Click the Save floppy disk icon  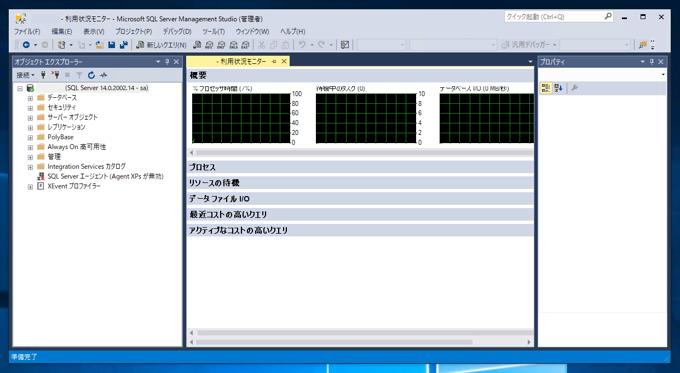(111, 45)
